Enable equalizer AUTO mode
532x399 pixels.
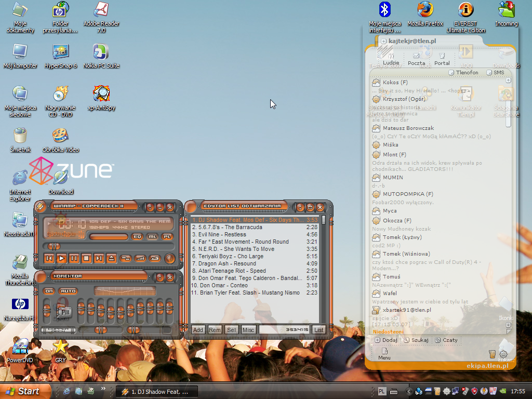click(x=68, y=291)
